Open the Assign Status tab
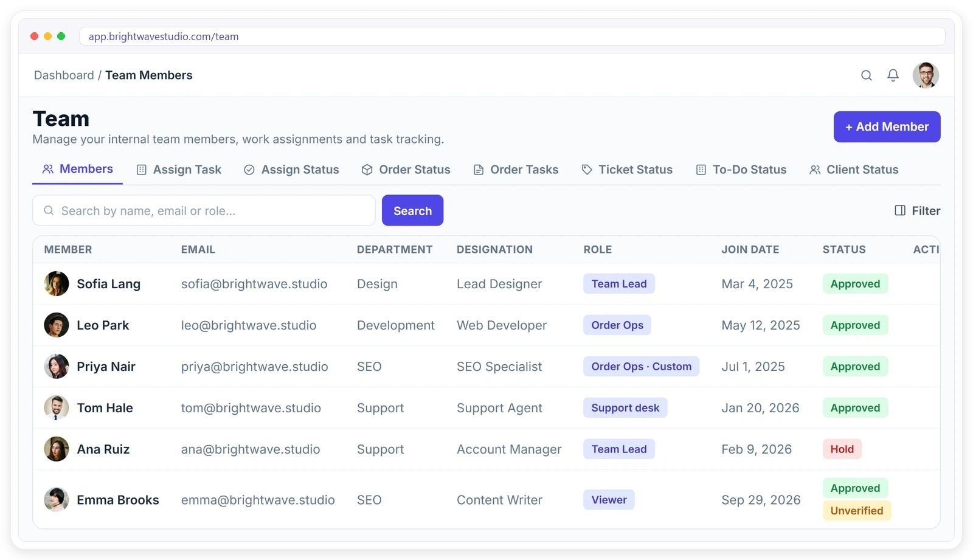973x560 pixels. click(x=291, y=170)
